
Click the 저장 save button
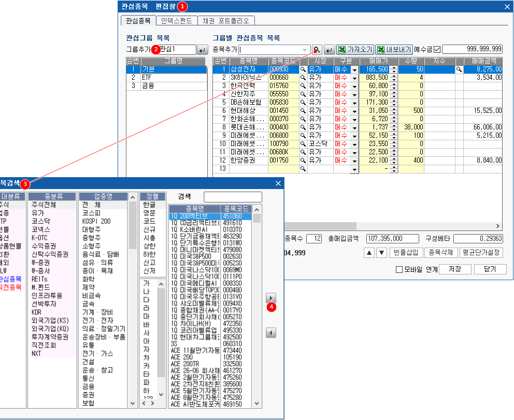tap(456, 269)
